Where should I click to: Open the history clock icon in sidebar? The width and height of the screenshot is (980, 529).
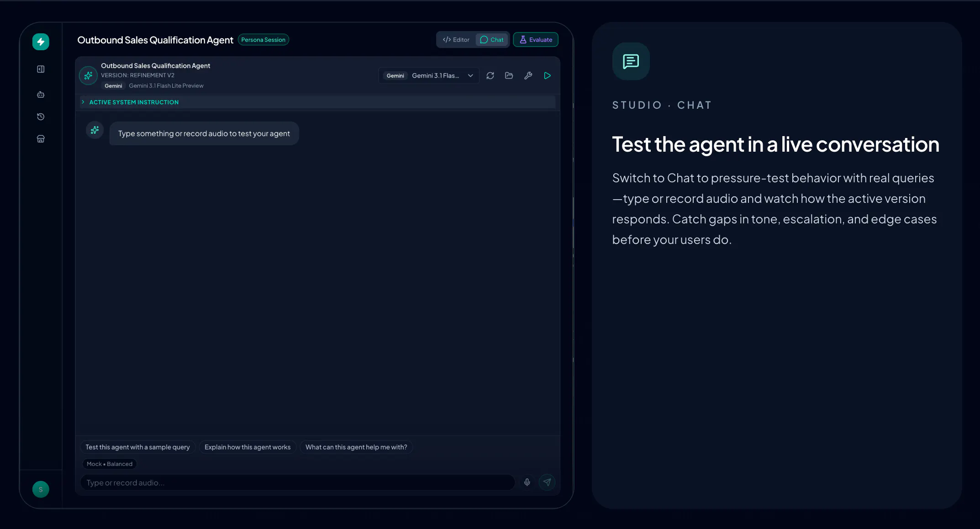(x=41, y=116)
